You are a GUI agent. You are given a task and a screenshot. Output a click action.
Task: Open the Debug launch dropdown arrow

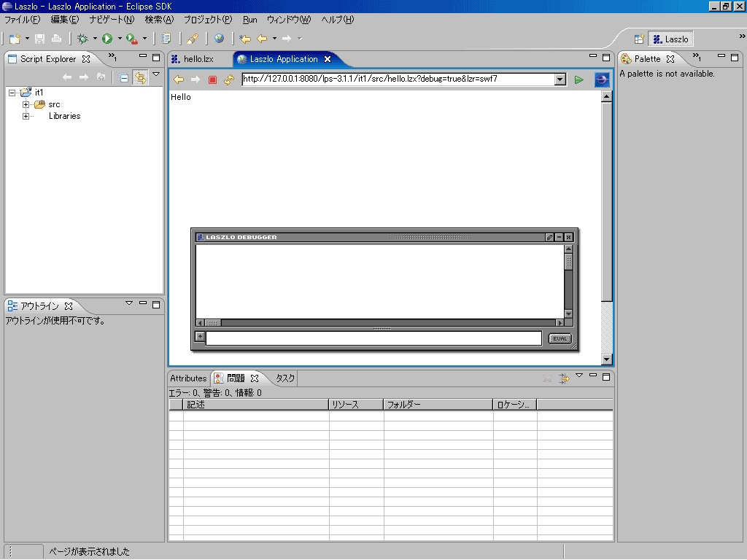click(x=95, y=39)
